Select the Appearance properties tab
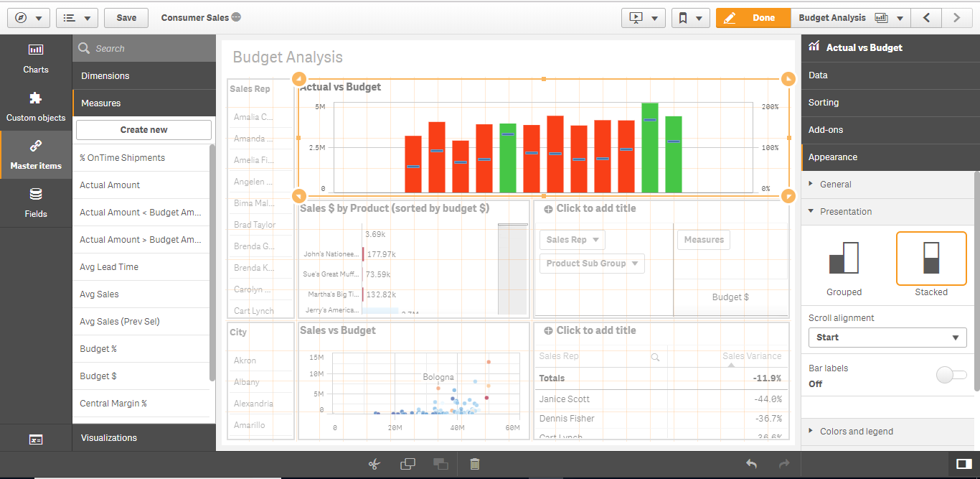The height and width of the screenshot is (479, 980). click(890, 157)
